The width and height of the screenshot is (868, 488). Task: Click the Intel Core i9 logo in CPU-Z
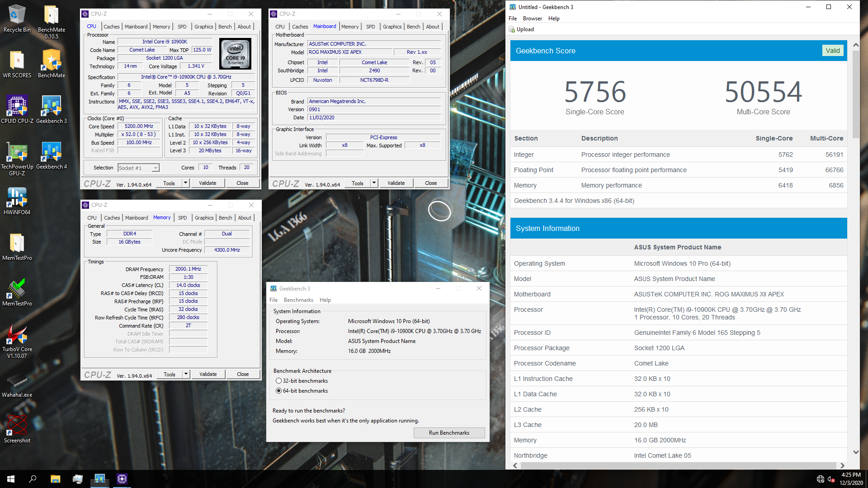point(235,54)
